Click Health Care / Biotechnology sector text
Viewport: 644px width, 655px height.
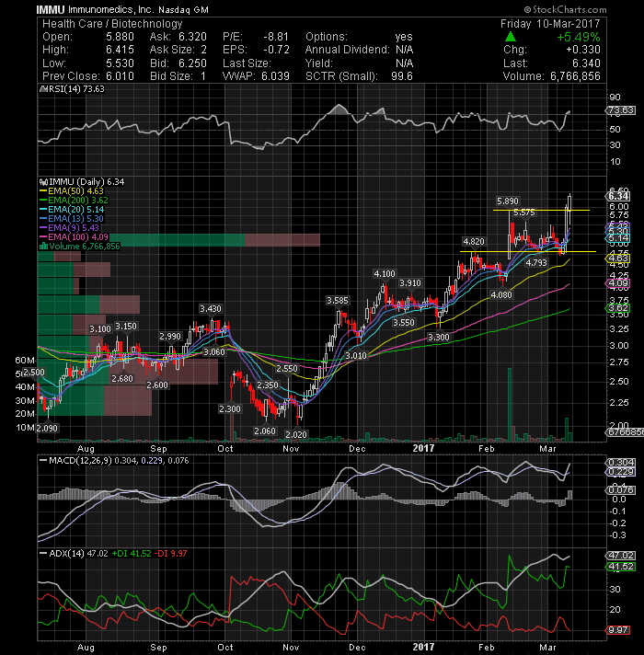click(x=112, y=24)
